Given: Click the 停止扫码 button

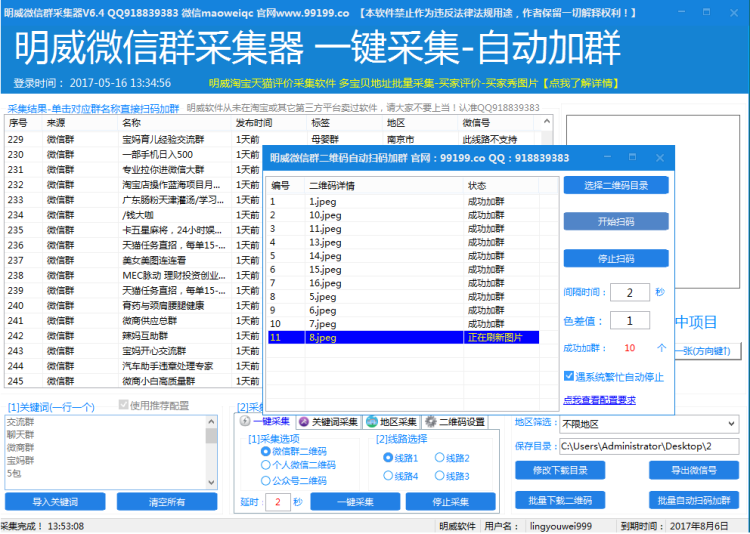Looking at the screenshot, I should pyautogui.click(x=616, y=258).
